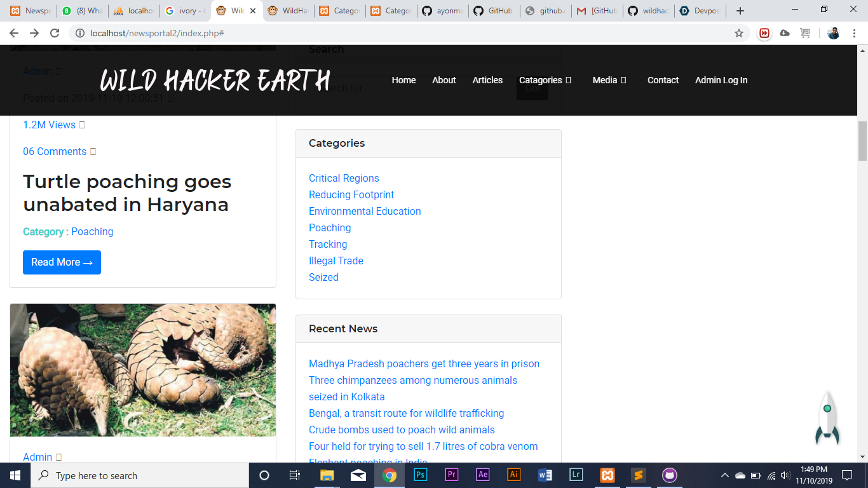The width and height of the screenshot is (868, 488).
Task: Open GitHub Desktop from the taskbar
Action: pos(670,475)
